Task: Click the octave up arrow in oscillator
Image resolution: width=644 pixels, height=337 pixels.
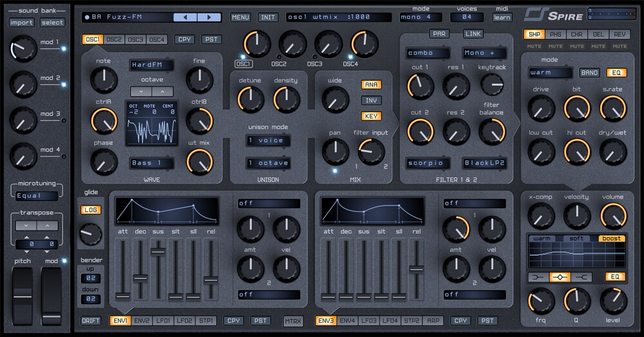Action: [162, 91]
